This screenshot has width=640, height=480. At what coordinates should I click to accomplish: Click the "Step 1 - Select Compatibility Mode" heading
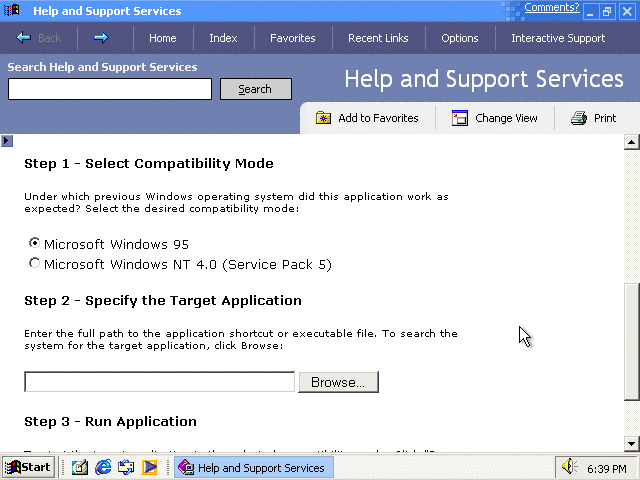tap(149, 164)
